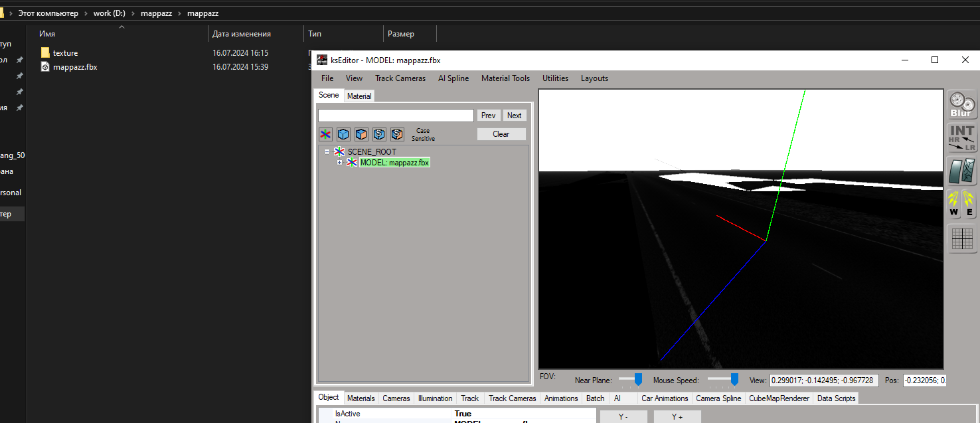This screenshot has height=423, width=980.
Task: Click the Pos coordinates field
Action: tap(925, 381)
